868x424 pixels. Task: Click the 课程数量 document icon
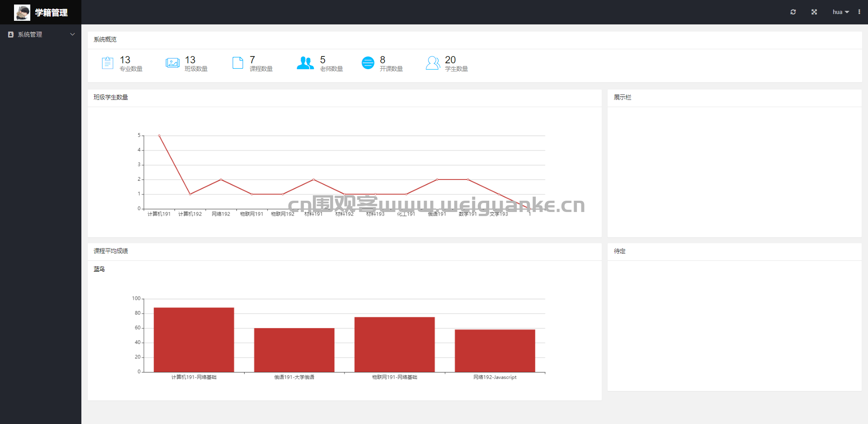point(238,63)
